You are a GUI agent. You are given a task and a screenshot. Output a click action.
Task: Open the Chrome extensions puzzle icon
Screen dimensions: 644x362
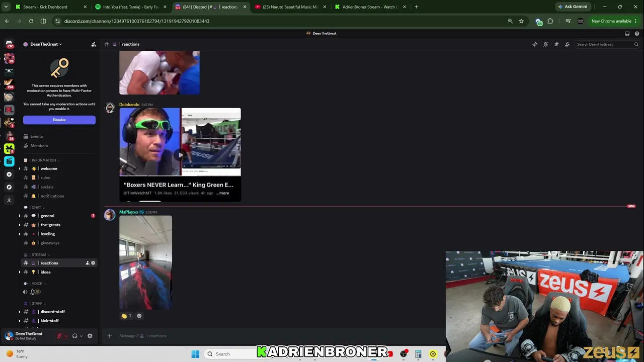550,21
